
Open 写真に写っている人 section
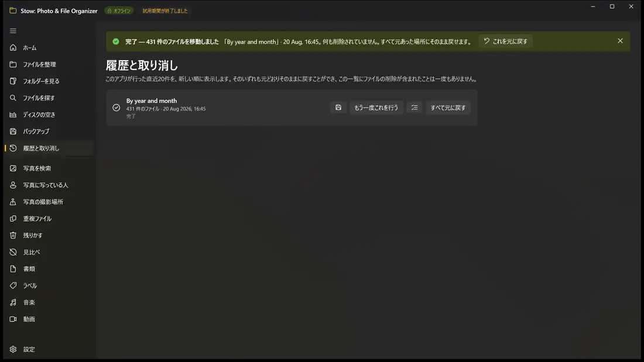[x=49, y=185]
